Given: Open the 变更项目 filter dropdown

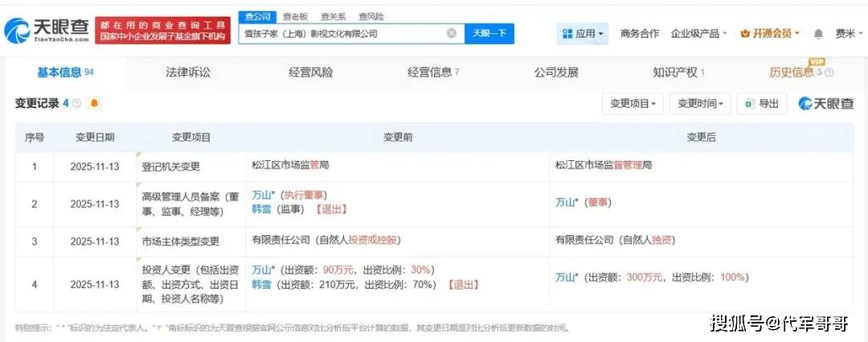Looking at the screenshot, I should click(x=633, y=104).
